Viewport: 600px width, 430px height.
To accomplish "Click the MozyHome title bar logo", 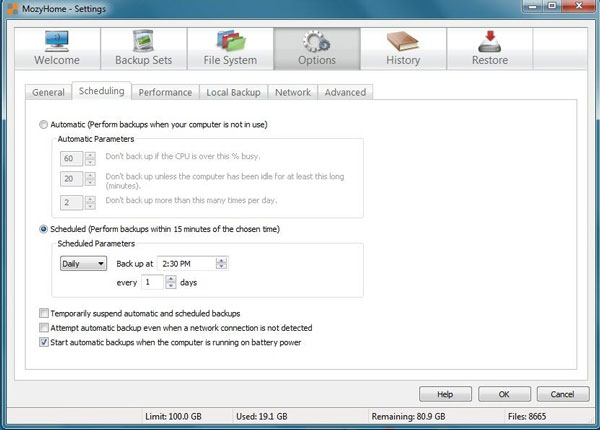I will click(x=13, y=8).
